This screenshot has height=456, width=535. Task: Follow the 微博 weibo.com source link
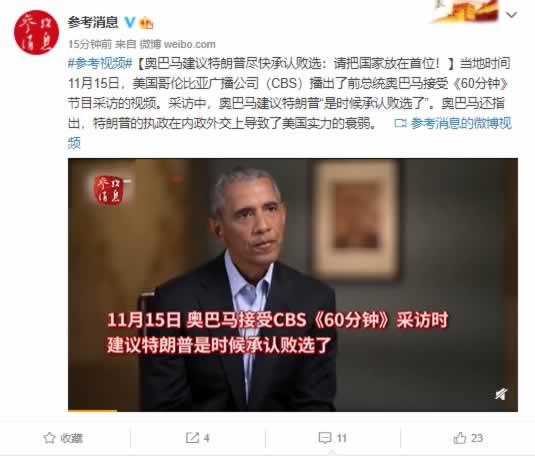(178, 44)
